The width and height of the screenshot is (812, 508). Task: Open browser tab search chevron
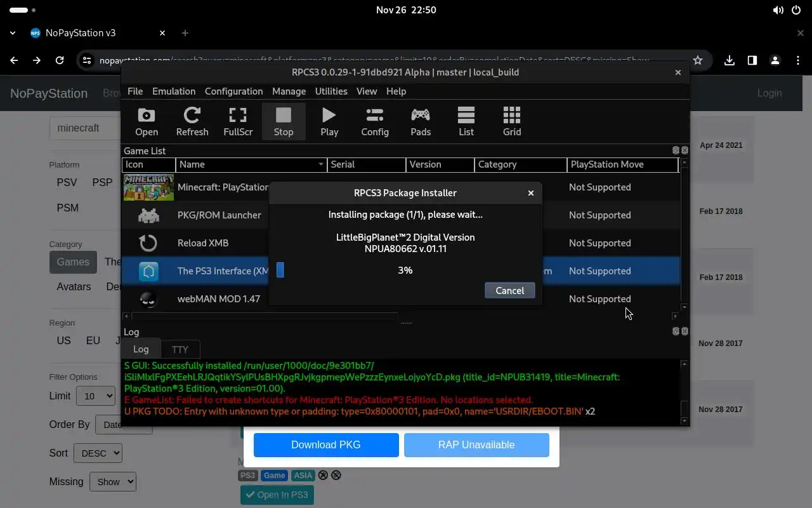13,33
